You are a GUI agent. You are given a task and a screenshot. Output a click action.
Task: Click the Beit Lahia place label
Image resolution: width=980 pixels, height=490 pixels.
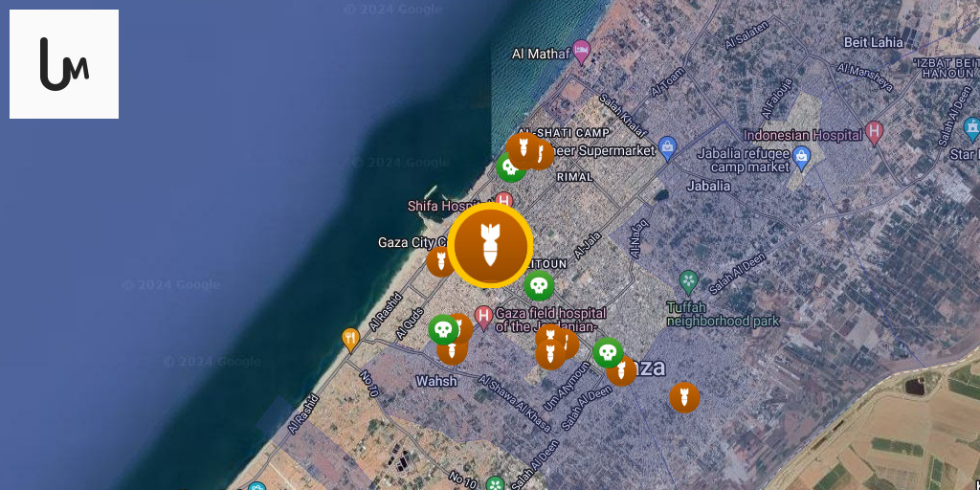tap(873, 42)
